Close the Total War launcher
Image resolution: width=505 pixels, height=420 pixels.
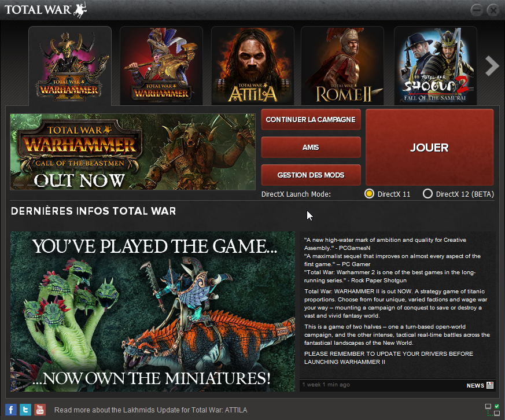(493, 10)
